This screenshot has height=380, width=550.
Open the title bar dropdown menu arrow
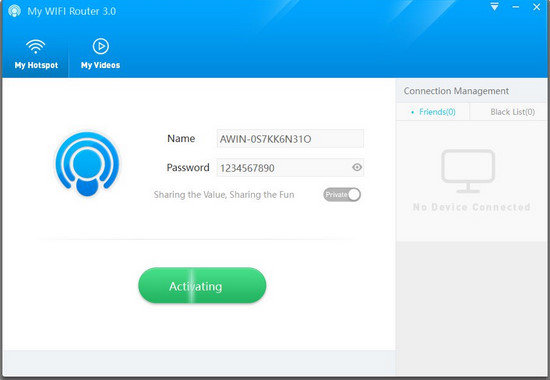pos(495,7)
